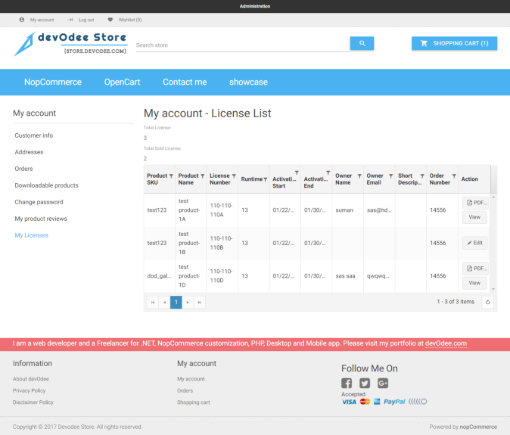This screenshot has width=510, height=435.
Task: Open filter for Product SKU column
Action: click(x=171, y=176)
